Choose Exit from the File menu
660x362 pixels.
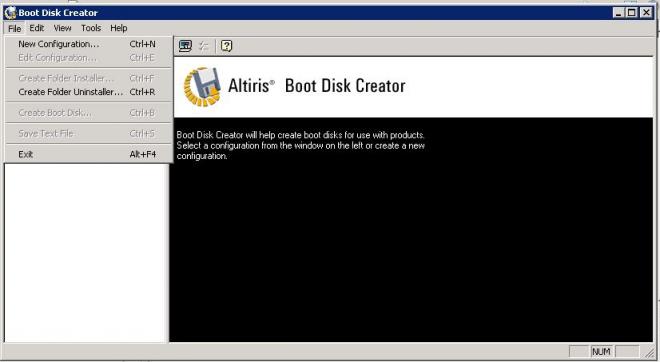[88, 154]
